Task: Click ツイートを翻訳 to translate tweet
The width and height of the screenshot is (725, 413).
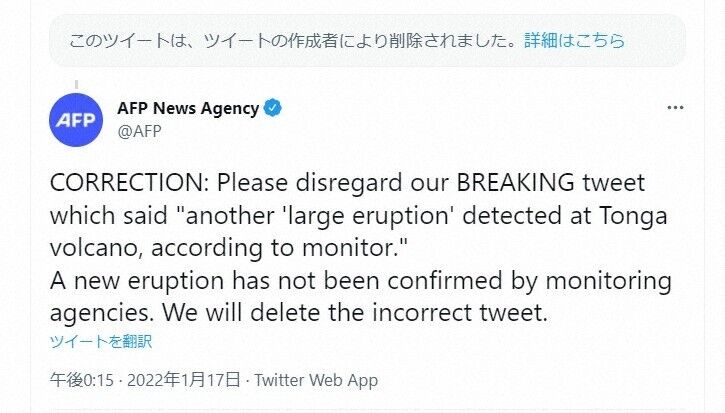Action: [101, 341]
